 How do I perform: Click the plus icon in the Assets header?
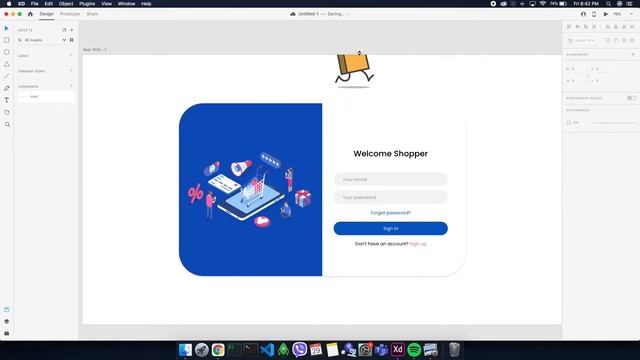(72, 30)
